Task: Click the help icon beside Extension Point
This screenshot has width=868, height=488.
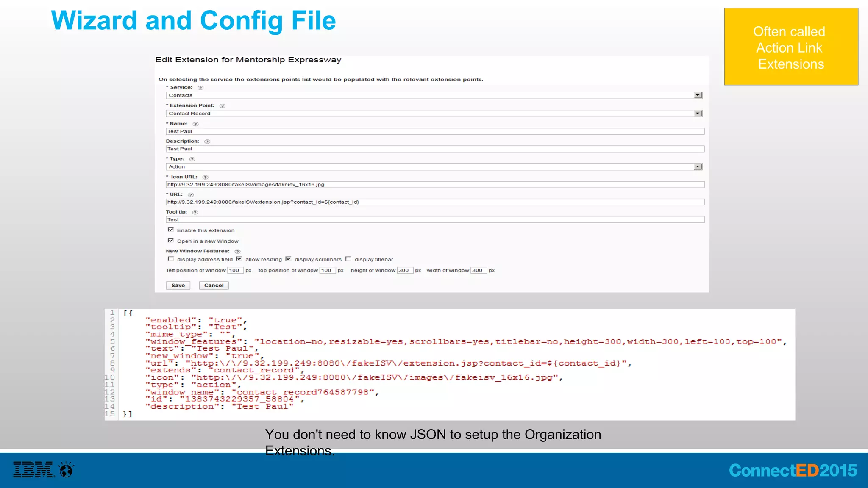Action: pyautogui.click(x=222, y=106)
